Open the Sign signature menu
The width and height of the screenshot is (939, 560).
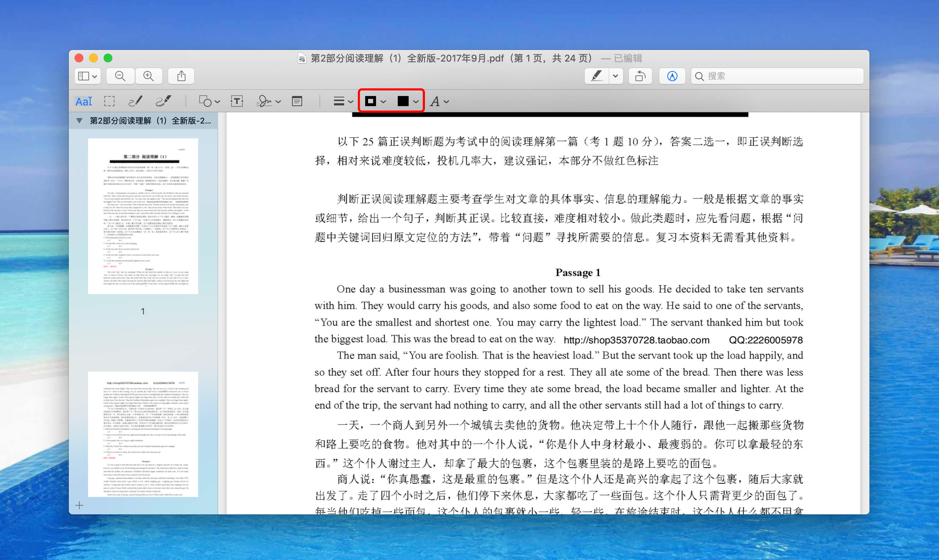click(x=268, y=101)
